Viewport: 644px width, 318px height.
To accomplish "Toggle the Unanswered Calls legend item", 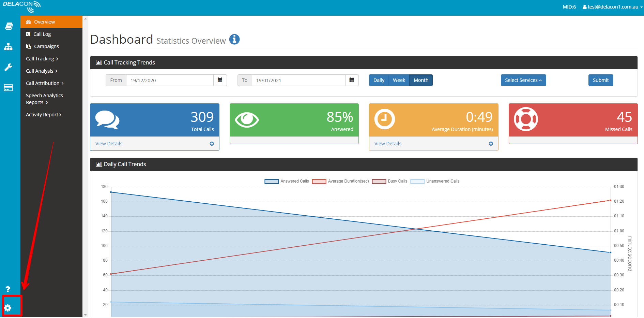I will tap(435, 181).
